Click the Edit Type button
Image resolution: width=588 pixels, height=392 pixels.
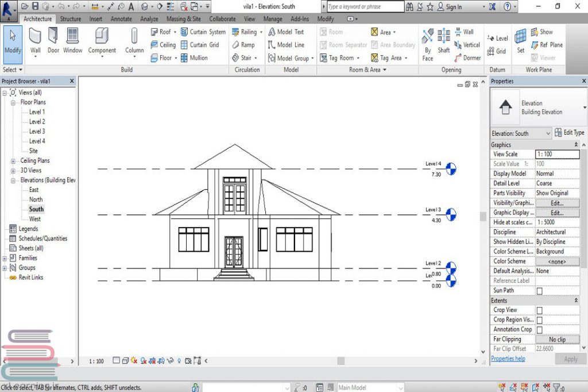point(570,133)
